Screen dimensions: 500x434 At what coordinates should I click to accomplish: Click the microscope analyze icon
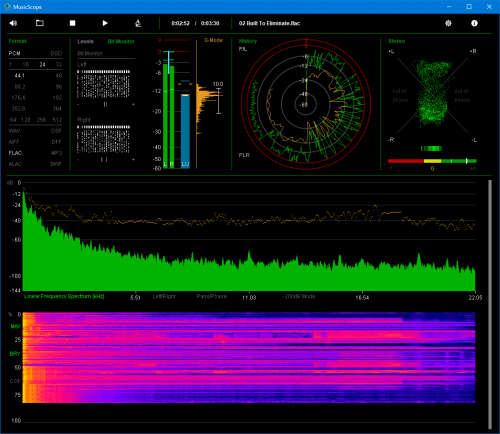click(x=138, y=23)
